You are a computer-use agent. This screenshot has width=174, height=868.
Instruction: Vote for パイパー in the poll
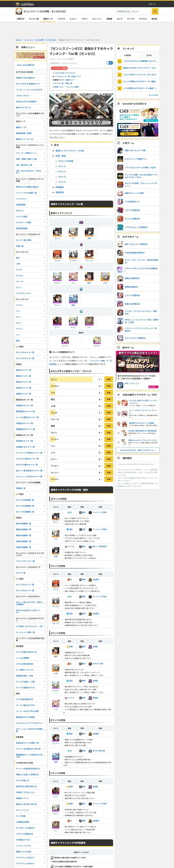(108, 479)
